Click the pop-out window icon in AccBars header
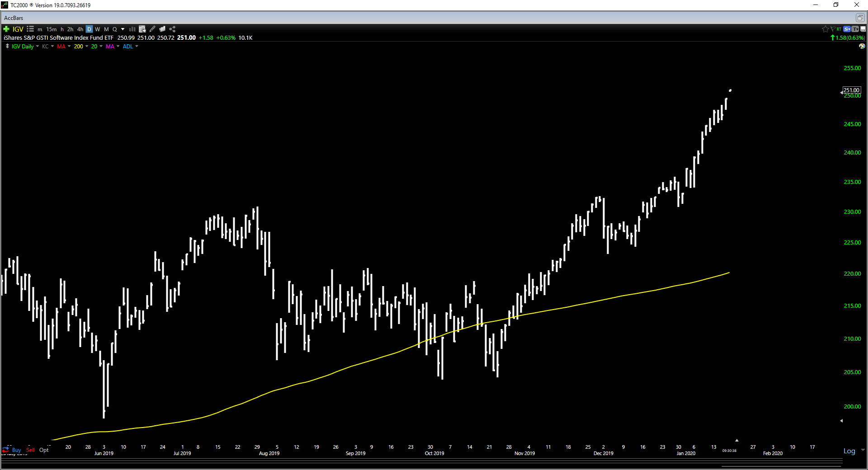868x470 pixels. tap(860, 18)
